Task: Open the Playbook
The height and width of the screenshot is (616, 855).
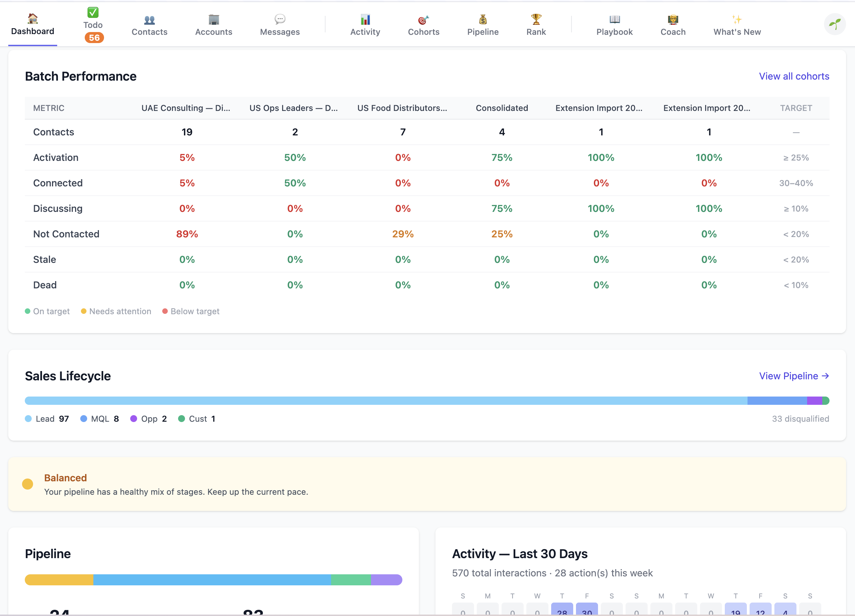Action: [x=614, y=24]
